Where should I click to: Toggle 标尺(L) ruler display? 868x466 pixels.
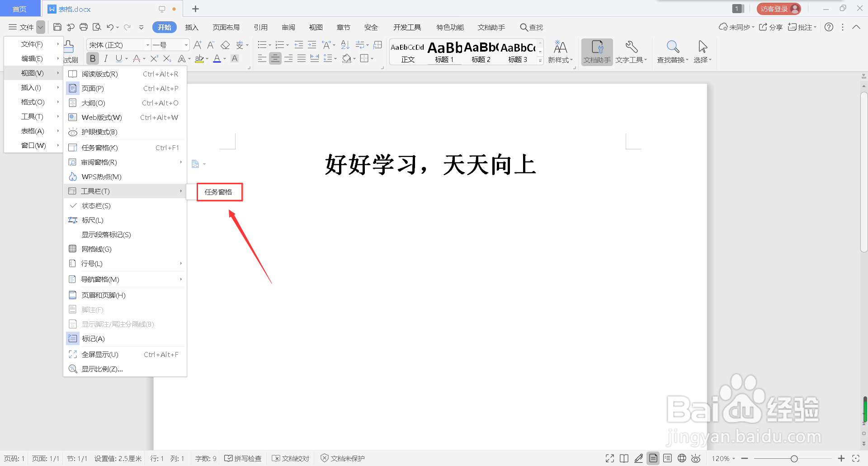[x=93, y=220]
